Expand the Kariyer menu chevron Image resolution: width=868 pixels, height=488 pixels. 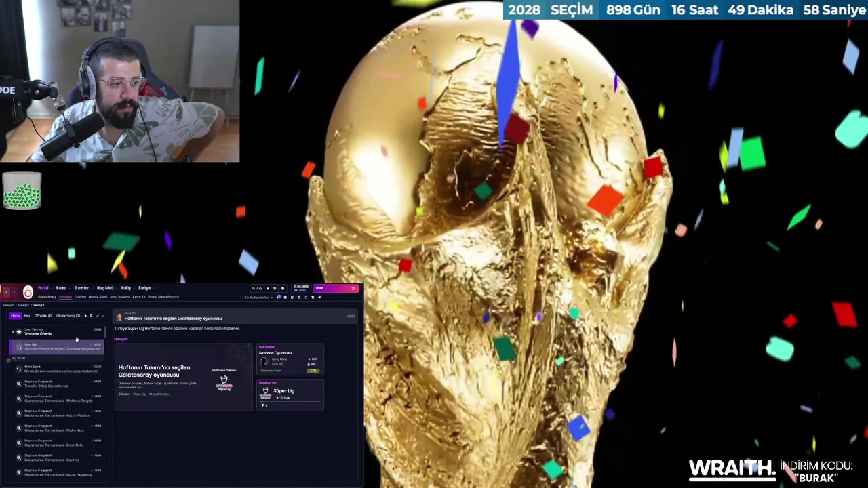point(154,289)
